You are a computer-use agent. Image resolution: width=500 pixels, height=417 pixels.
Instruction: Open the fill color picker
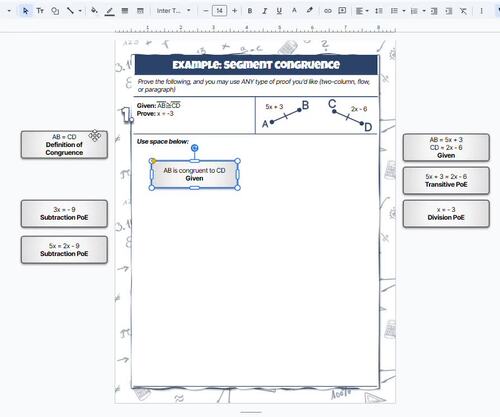(x=94, y=11)
